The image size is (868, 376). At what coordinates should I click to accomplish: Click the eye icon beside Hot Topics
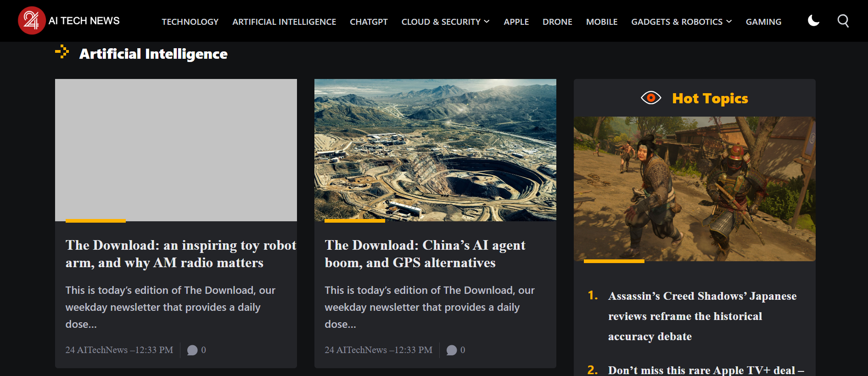click(651, 98)
